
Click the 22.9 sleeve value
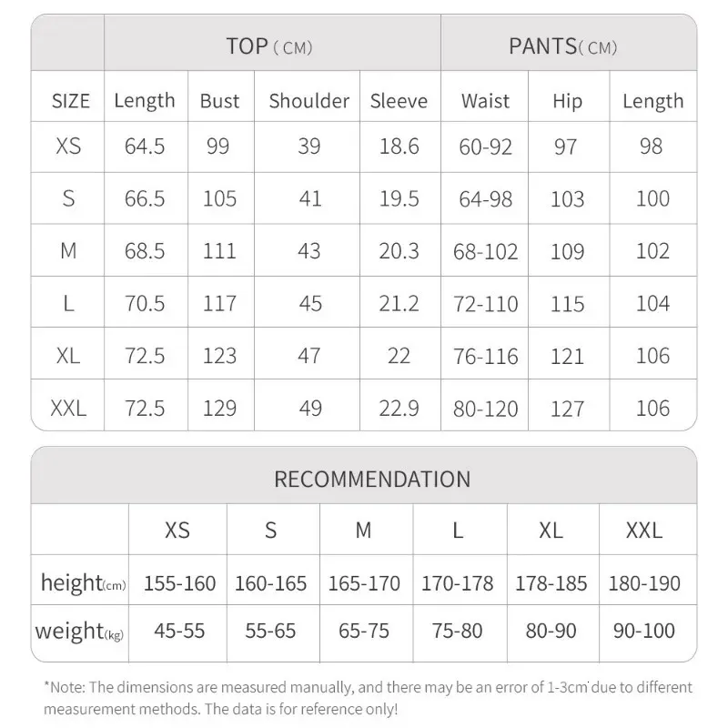[399, 409]
